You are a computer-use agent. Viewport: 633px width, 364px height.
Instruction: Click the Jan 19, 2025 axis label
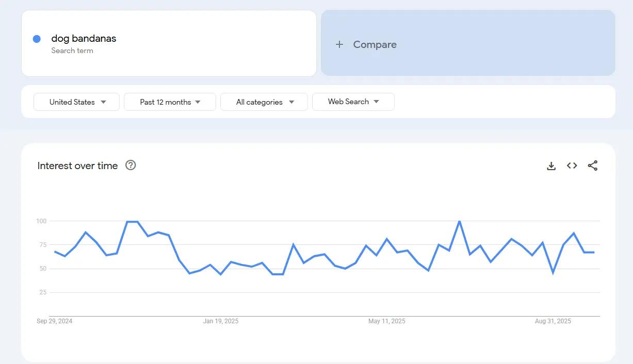pos(221,321)
